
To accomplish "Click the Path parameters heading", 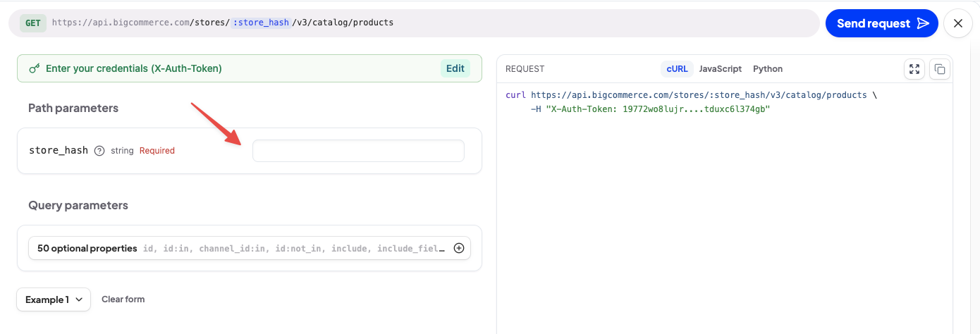I will point(73,108).
